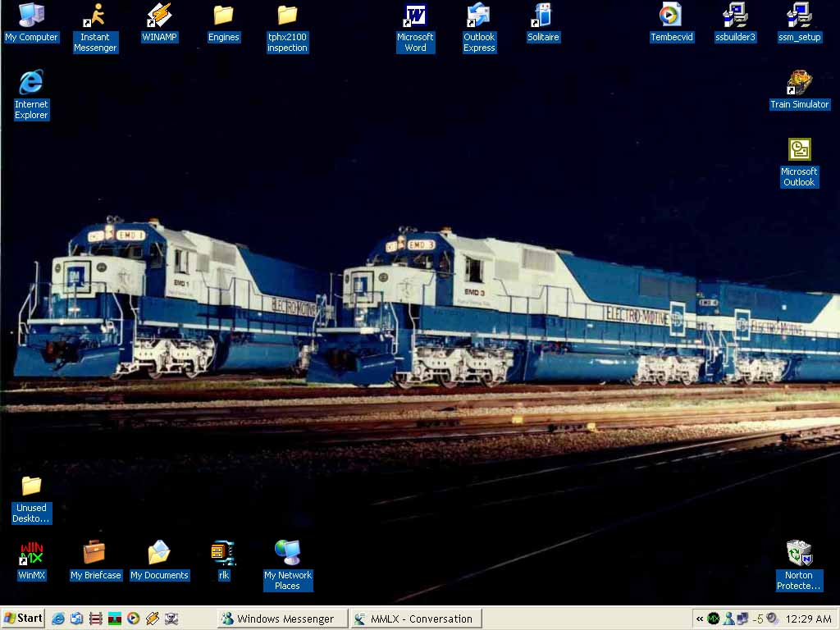
Task: Click the WinMX tray icon
Action: pos(713,619)
